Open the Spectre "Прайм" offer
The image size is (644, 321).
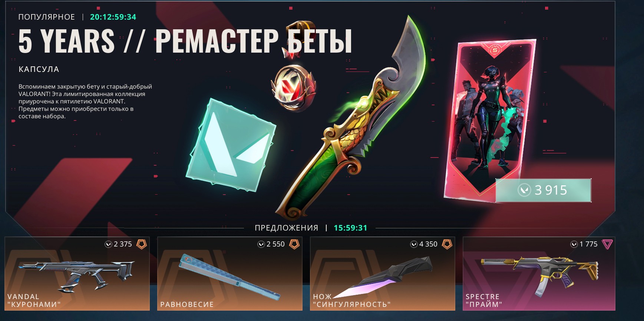tap(539, 274)
